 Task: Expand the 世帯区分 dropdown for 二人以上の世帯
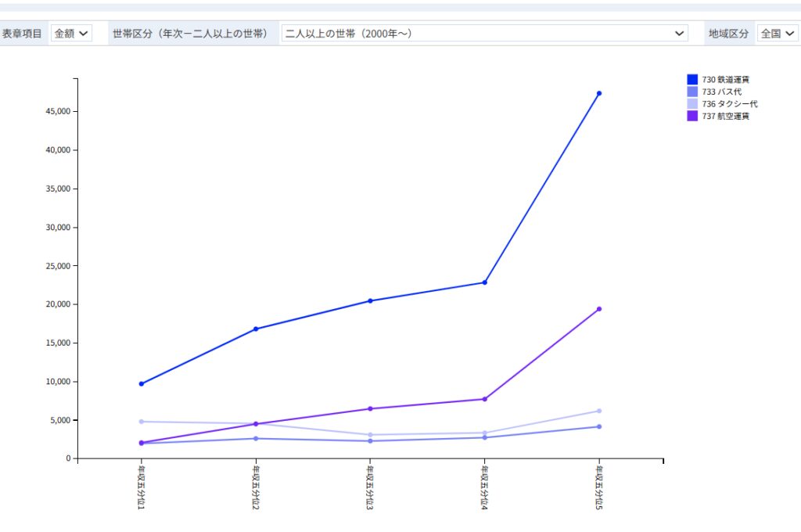coord(483,34)
